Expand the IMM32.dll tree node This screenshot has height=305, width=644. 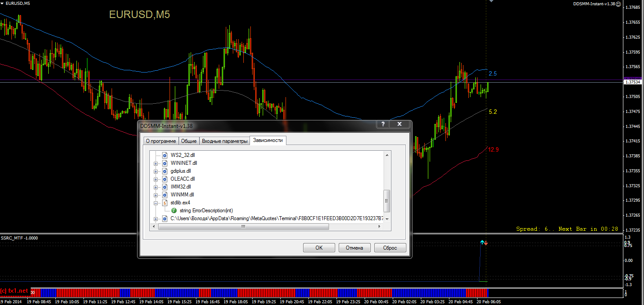(156, 187)
